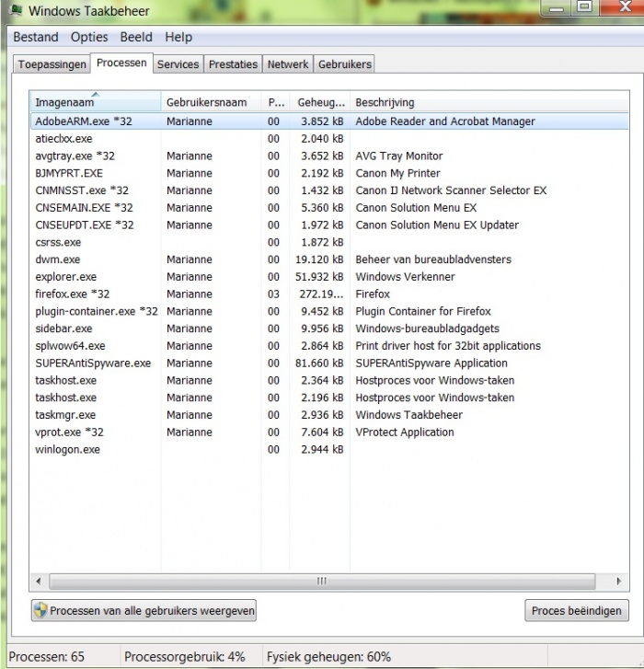Screen dimensions: 644x669
Task: Select the Processen tab
Action: pyautogui.click(x=121, y=63)
